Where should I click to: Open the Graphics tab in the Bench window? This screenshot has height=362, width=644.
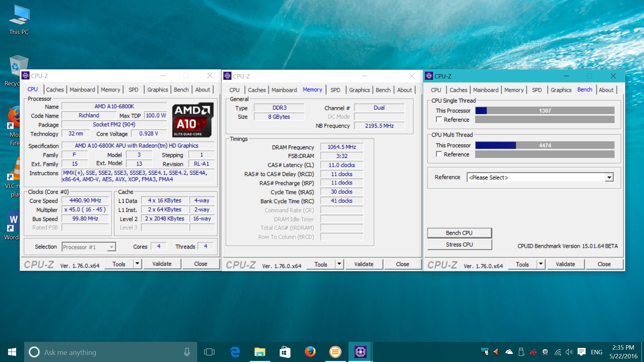(x=561, y=90)
